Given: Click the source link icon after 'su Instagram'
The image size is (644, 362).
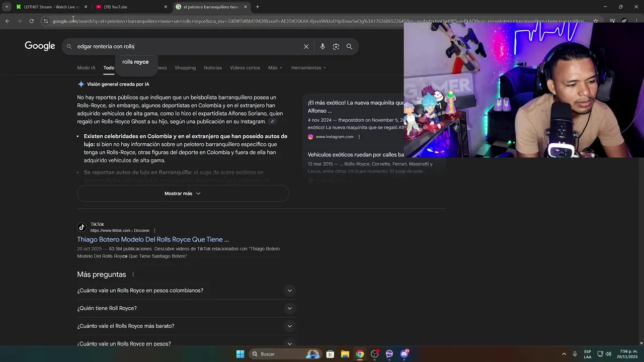Looking at the screenshot, I should pyautogui.click(x=272, y=122).
